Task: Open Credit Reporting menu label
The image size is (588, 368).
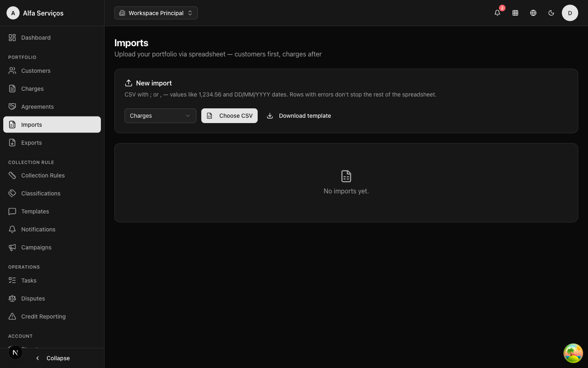Action: (x=43, y=316)
